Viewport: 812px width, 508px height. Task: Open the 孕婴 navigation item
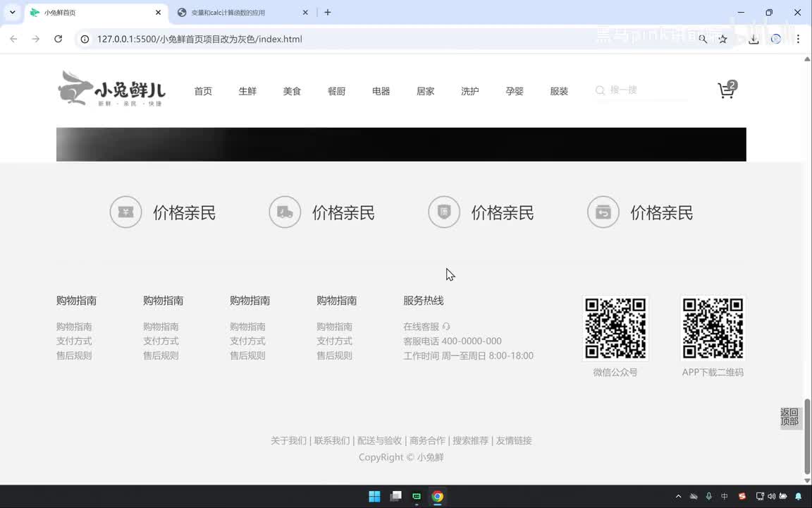(515, 91)
